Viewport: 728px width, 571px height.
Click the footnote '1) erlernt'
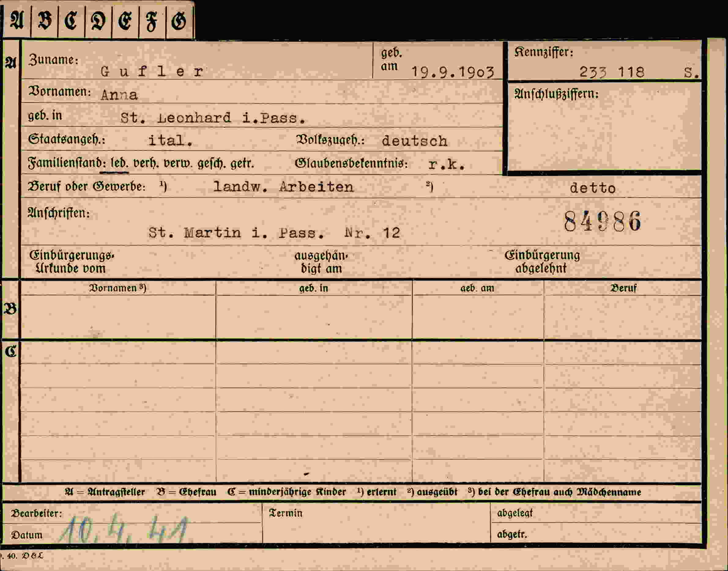[x=376, y=492]
